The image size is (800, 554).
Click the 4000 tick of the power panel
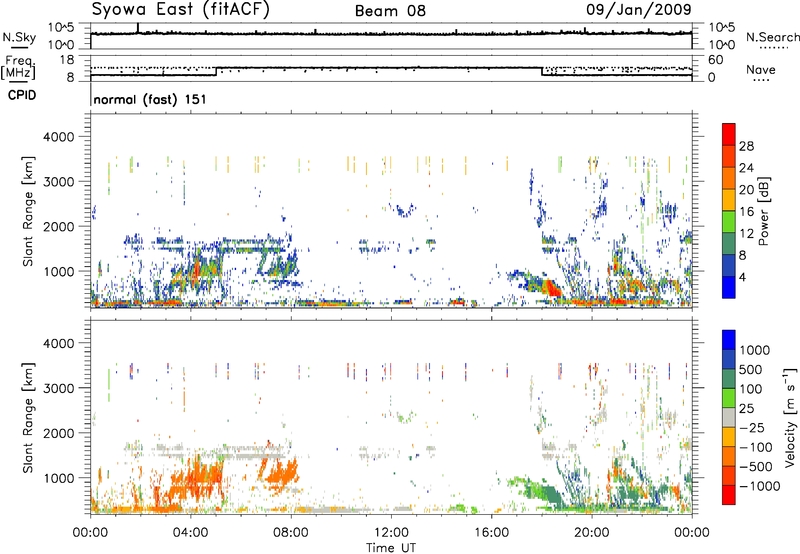point(58,137)
